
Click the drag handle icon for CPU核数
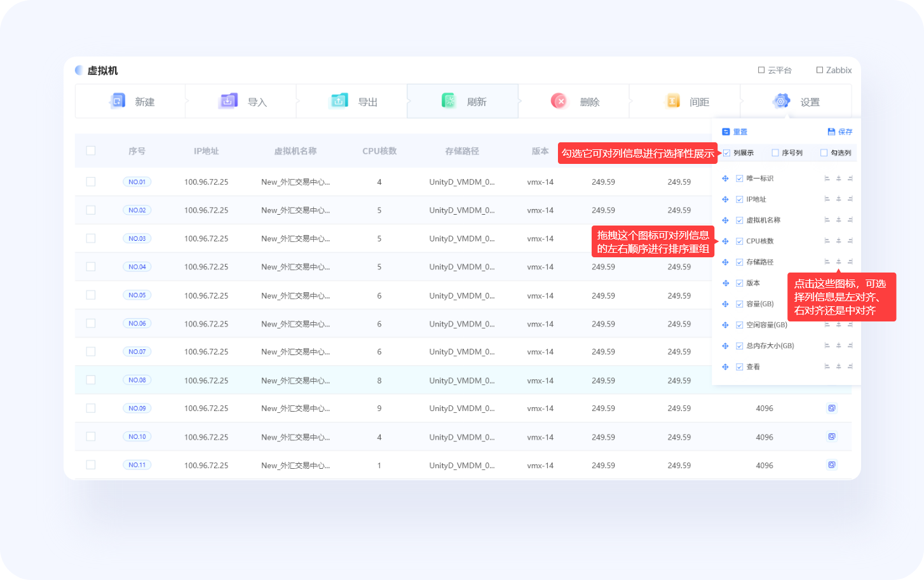725,241
